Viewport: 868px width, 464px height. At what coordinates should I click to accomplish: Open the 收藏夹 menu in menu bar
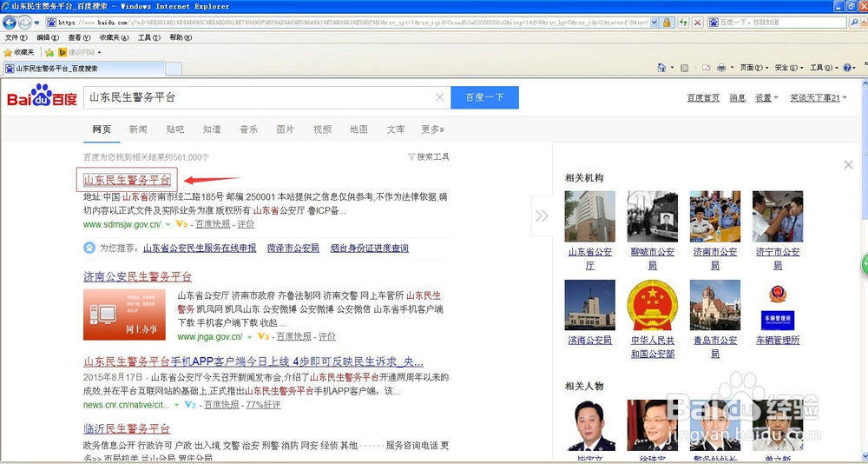coord(114,37)
